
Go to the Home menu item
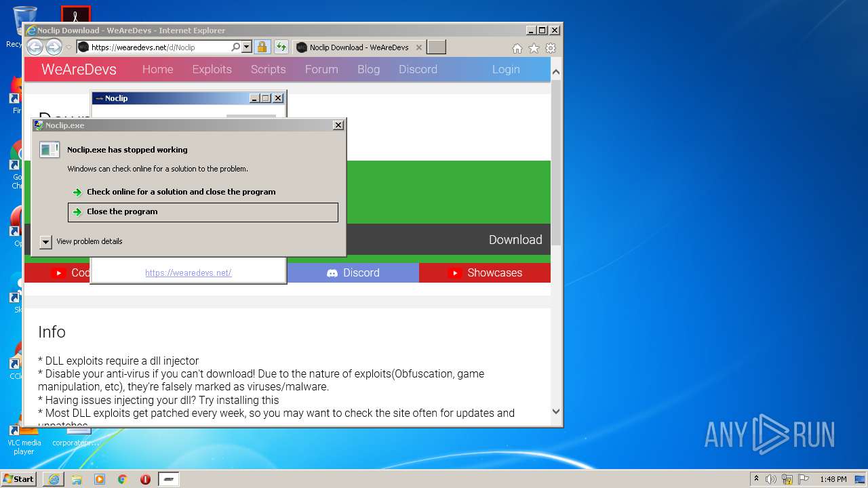[x=157, y=69]
